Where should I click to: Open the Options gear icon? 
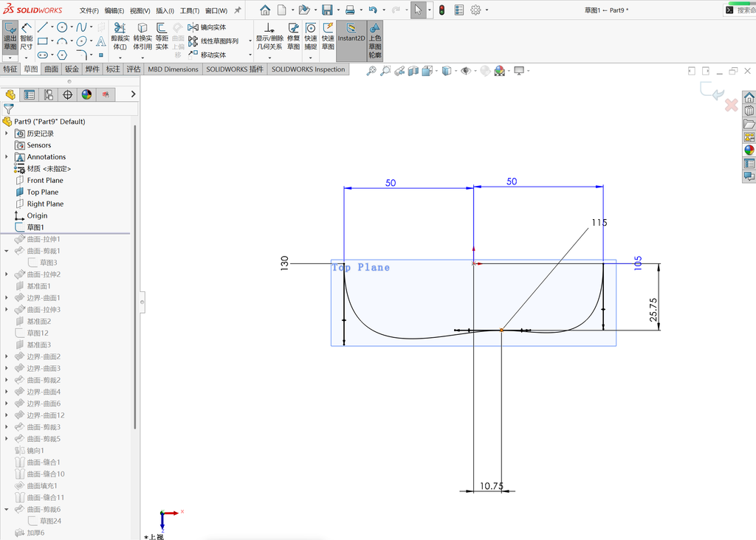click(475, 10)
